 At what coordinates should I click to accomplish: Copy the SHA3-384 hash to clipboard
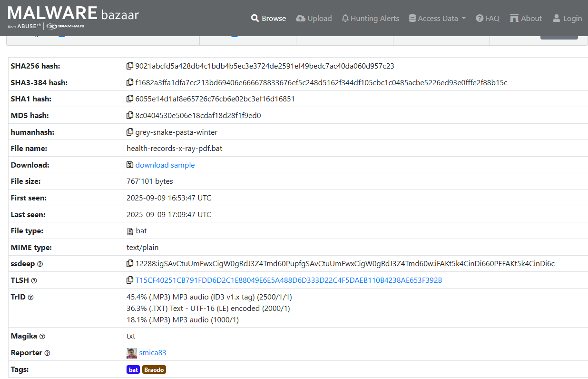[130, 83]
